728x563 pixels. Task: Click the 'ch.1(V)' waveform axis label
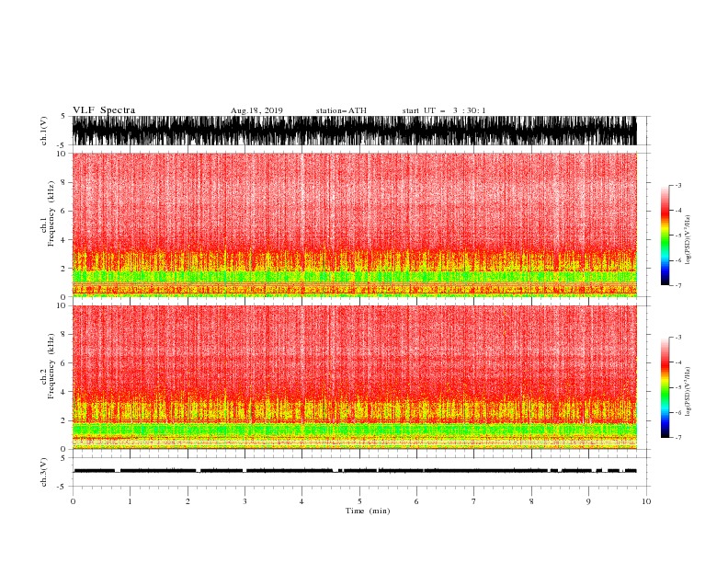pyautogui.click(x=44, y=131)
